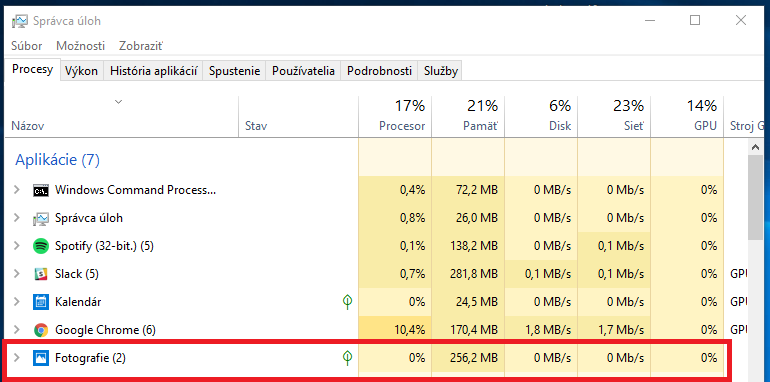
Task: Select the Slack app icon
Action: tap(41, 274)
